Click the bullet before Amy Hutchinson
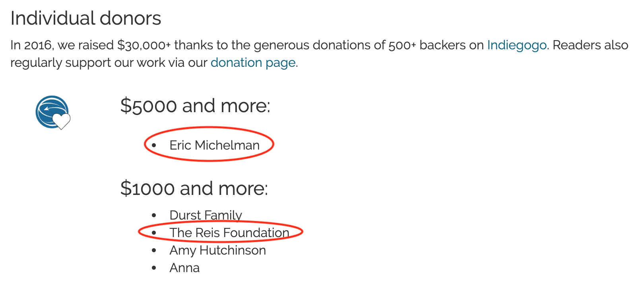Screen dimensions: 644x288 154,251
